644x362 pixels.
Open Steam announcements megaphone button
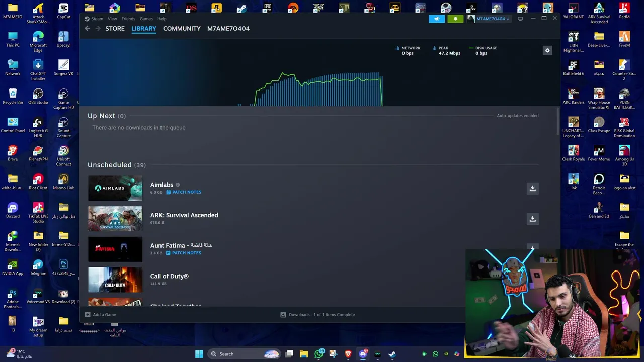(437, 19)
